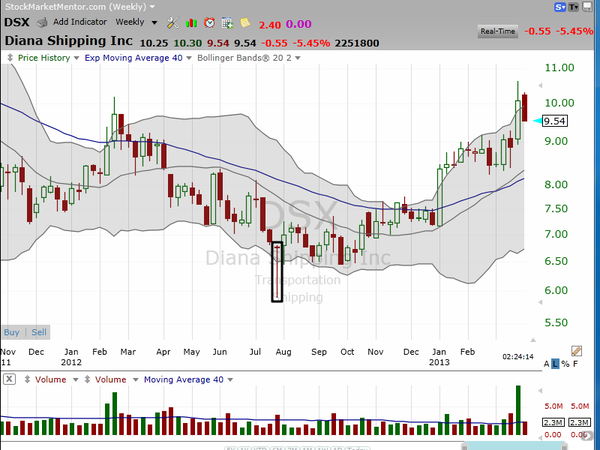This screenshot has width=600, height=450.
Task: Click the Price History label
Action: pyautogui.click(x=44, y=58)
